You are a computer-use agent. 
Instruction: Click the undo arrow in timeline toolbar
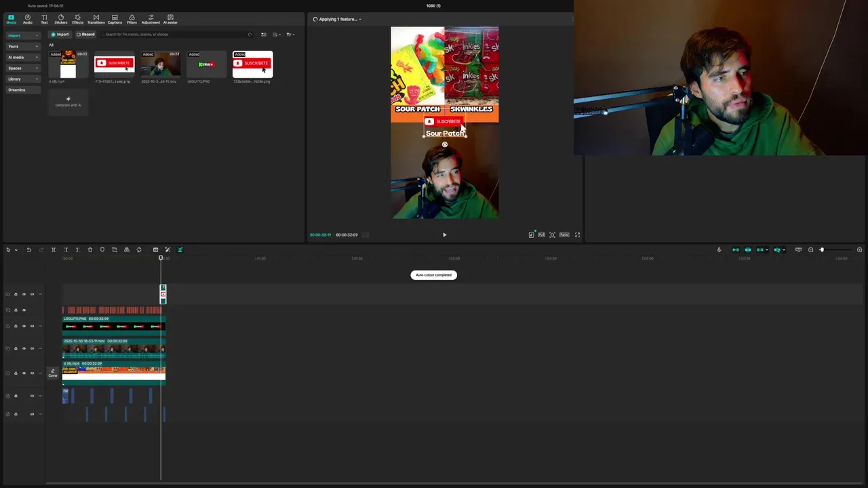[29, 250]
